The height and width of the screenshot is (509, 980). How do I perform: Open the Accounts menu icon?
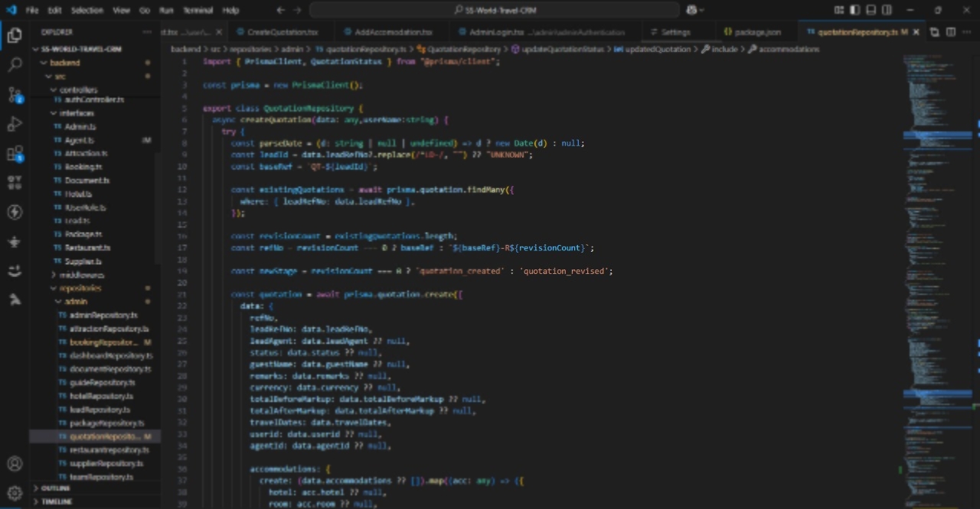coord(15,464)
